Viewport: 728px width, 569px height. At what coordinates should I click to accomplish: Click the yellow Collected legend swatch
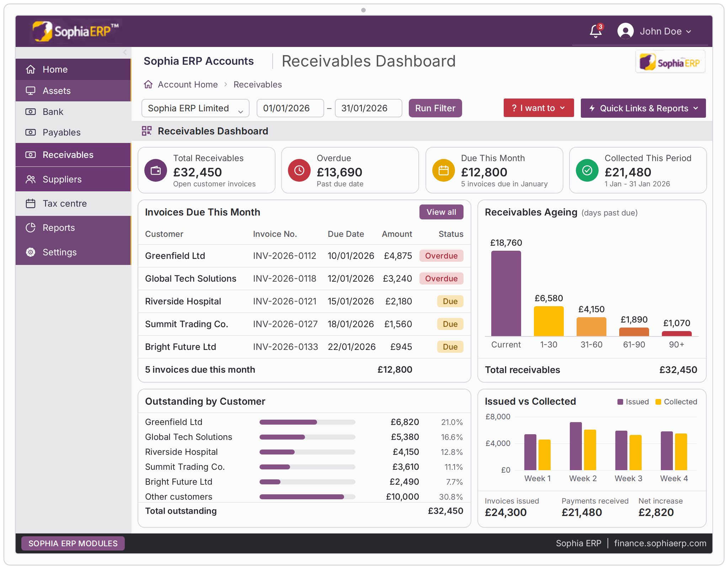pyautogui.click(x=658, y=402)
